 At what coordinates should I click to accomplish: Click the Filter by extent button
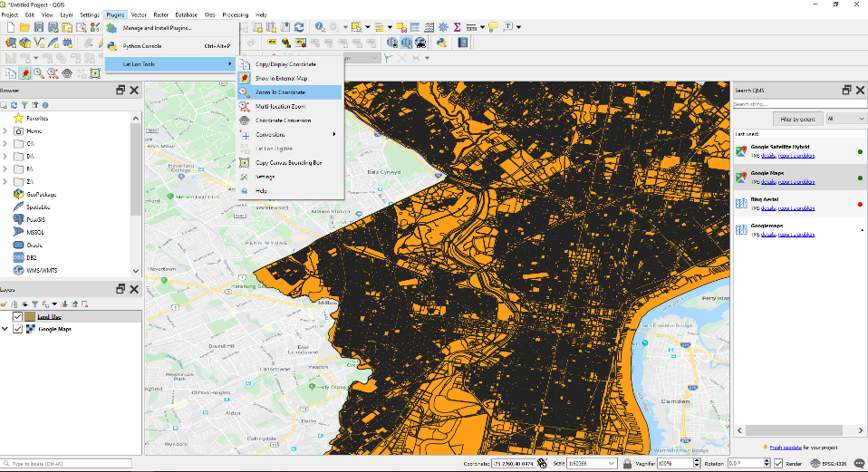click(796, 119)
